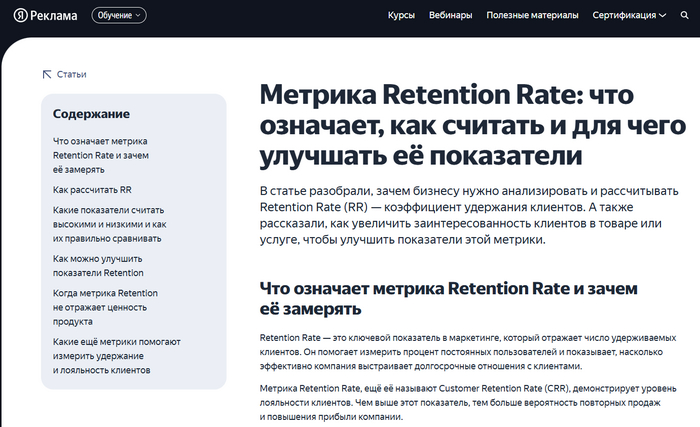Open the search magnifier icon
The image size is (700, 427).
pos(684,15)
